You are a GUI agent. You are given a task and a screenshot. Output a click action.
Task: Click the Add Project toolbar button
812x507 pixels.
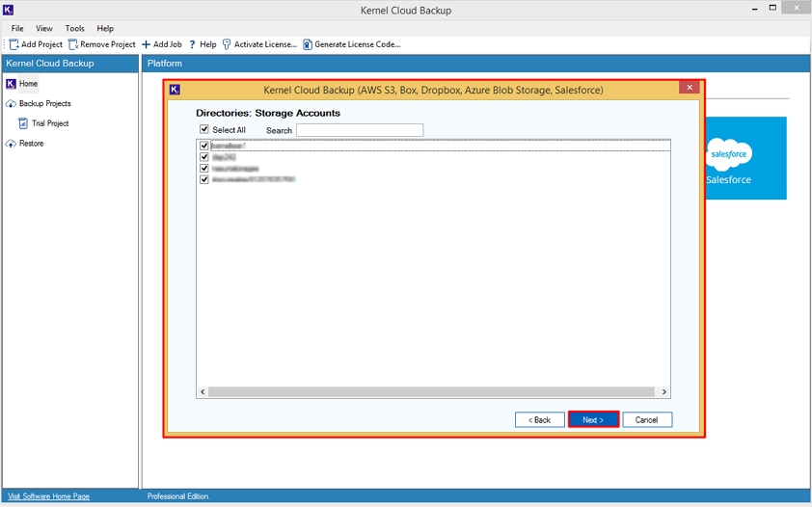click(36, 44)
